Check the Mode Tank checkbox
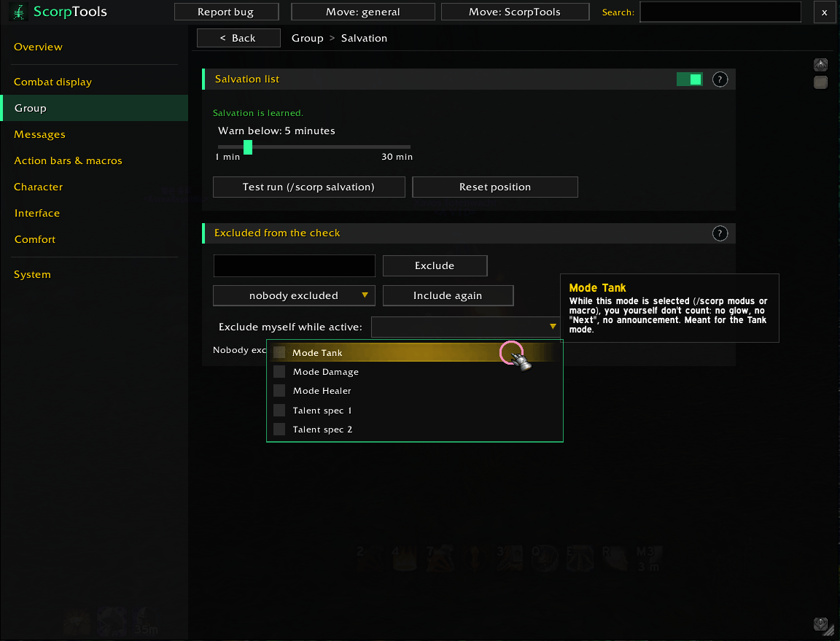 coord(279,353)
